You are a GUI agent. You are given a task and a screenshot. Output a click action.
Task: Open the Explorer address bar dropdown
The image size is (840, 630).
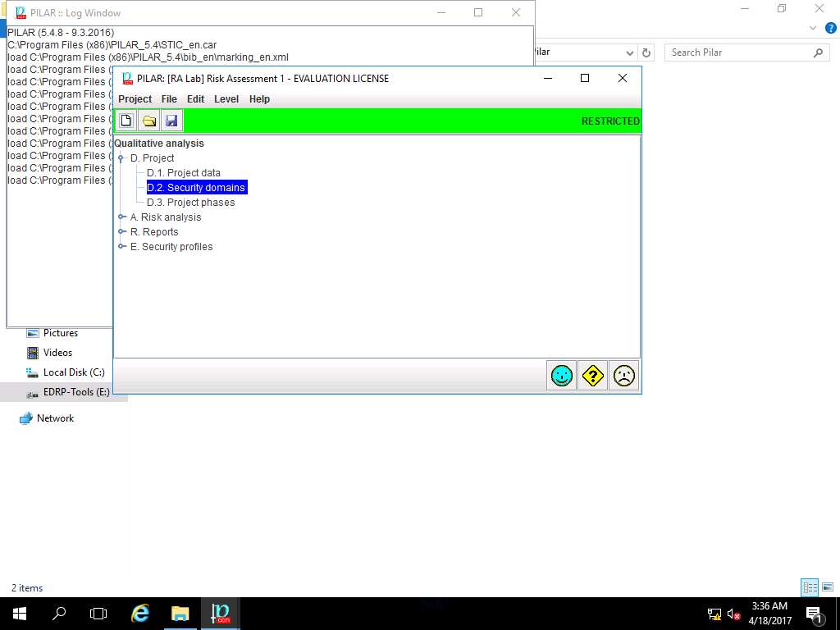click(x=630, y=52)
